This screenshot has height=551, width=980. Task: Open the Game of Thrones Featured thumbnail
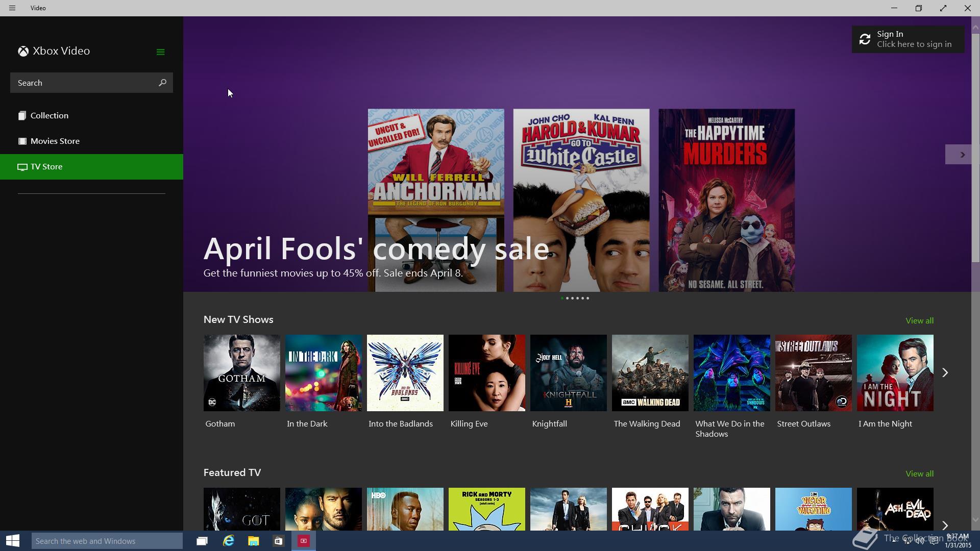coord(242,509)
